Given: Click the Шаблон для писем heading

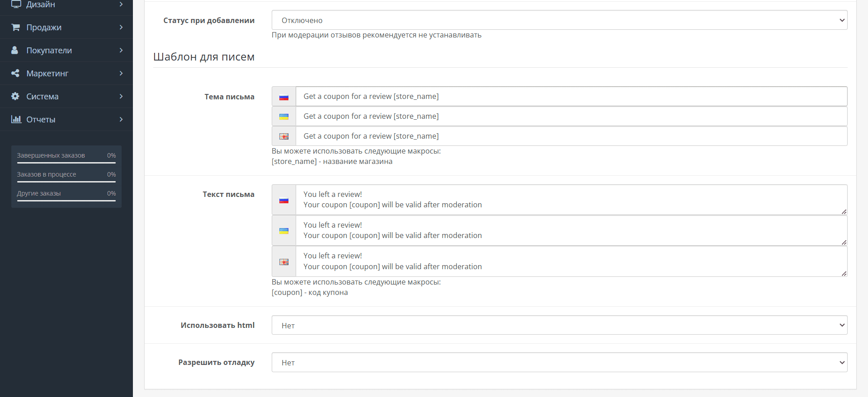Looking at the screenshot, I should pos(204,57).
